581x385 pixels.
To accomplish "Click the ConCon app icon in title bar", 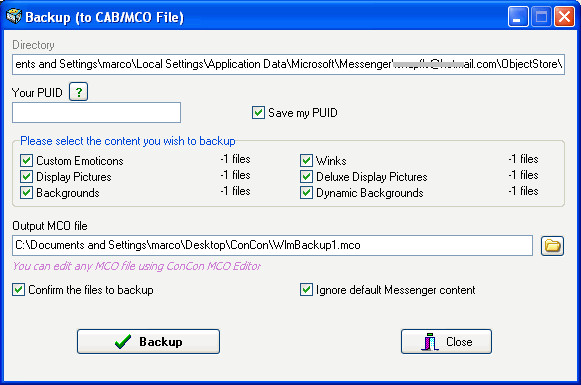I will pos(13,16).
